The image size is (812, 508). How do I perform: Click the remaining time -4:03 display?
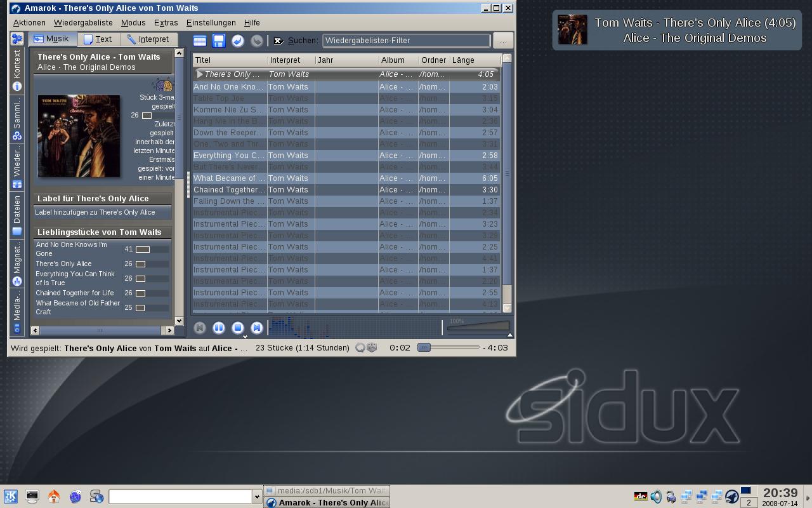(x=495, y=347)
